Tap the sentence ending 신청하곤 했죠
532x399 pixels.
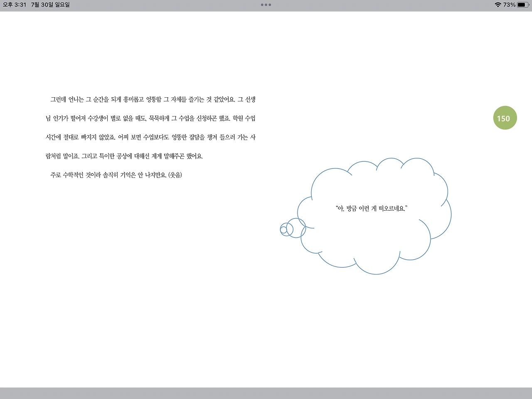(212, 118)
